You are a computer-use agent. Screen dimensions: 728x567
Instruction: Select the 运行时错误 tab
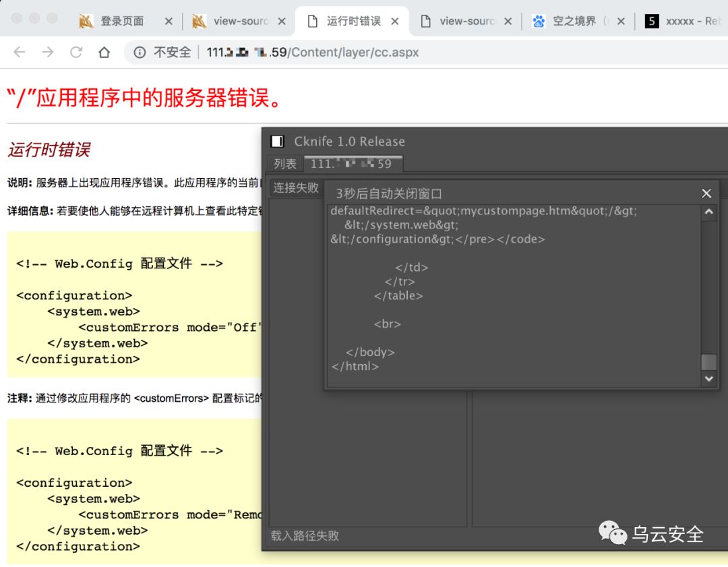(x=353, y=21)
